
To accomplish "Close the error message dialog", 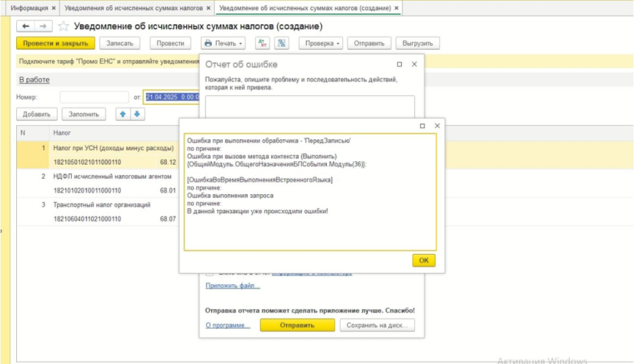I will (x=437, y=126).
